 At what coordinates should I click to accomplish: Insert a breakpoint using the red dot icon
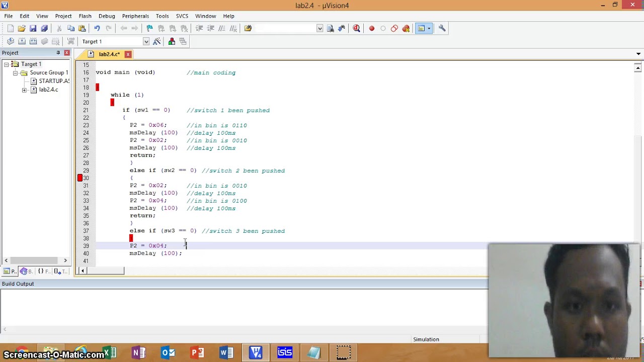pyautogui.click(x=372, y=29)
